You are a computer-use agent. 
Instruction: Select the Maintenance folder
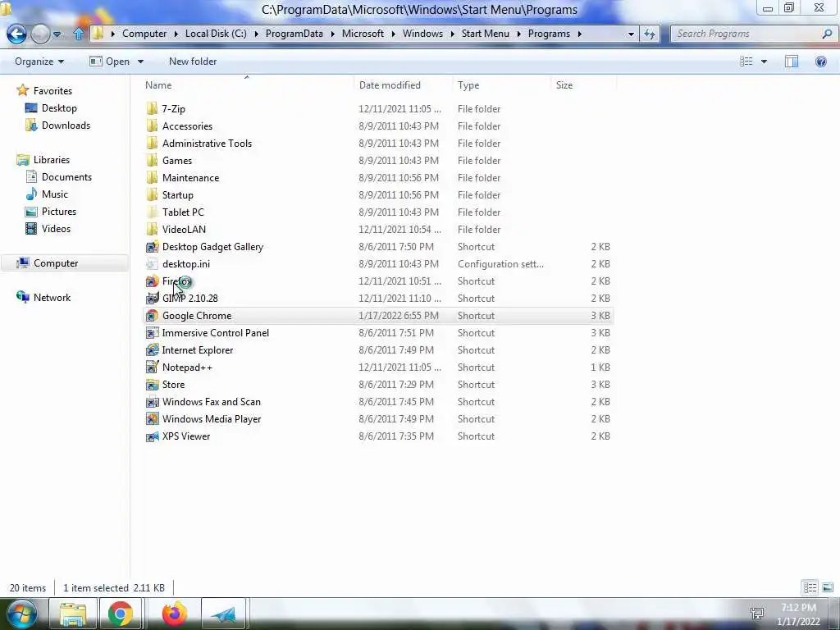pyautogui.click(x=190, y=178)
